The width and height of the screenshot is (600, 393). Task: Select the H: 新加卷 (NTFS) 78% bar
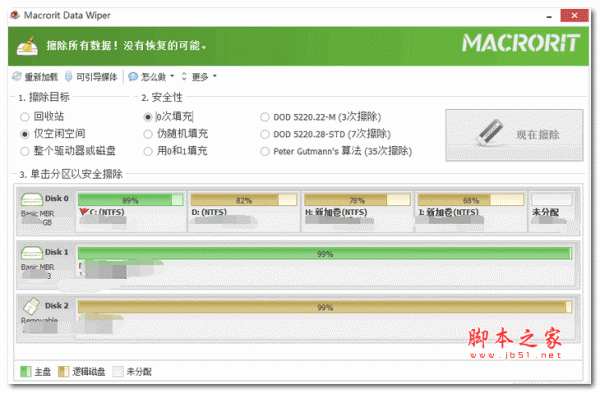tap(357, 200)
